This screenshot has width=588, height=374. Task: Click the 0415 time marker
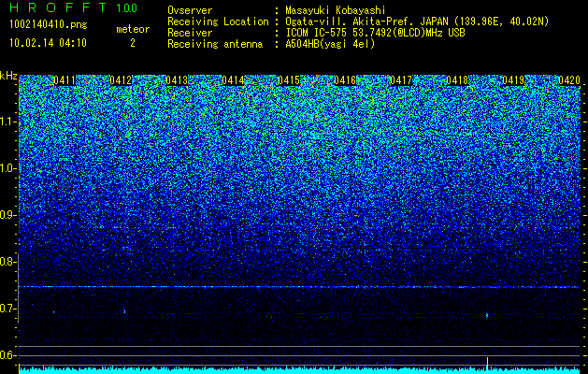click(x=289, y=80)
